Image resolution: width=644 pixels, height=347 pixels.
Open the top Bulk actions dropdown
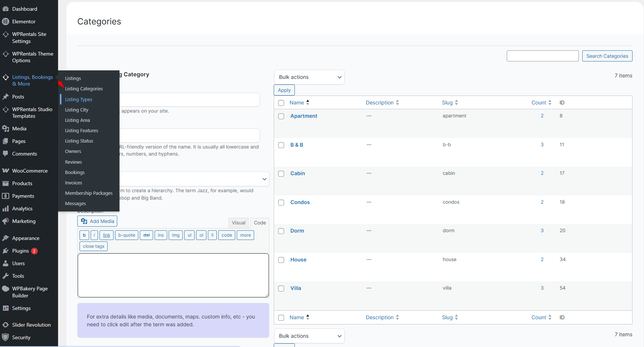[x=309, y=77]
